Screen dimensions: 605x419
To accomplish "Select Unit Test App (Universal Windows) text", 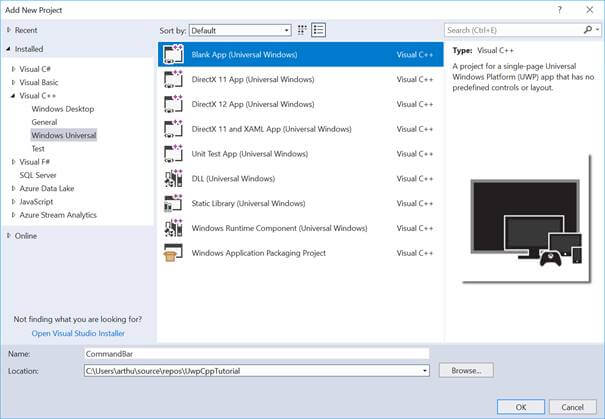I will (x=250, y=154).
